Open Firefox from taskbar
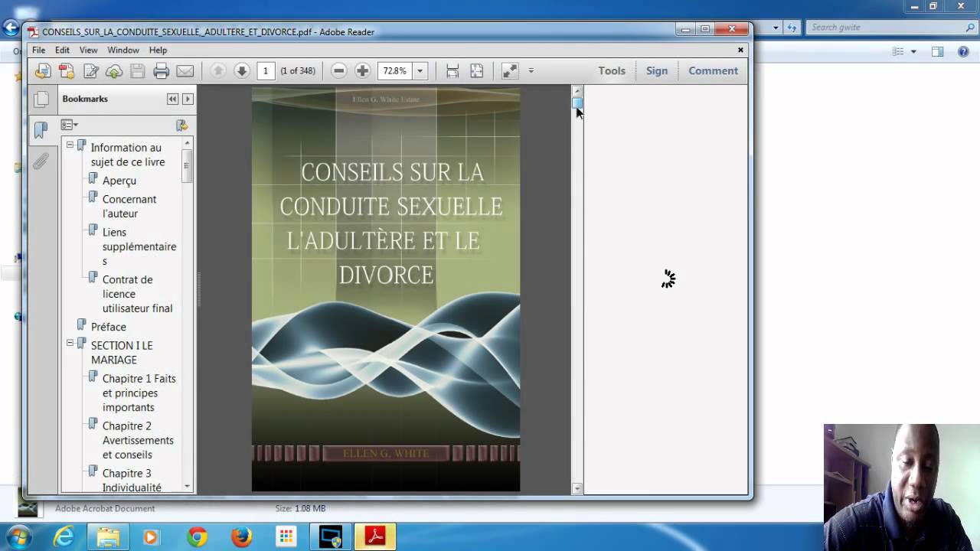980x551 pixels. tap(241, 537)
